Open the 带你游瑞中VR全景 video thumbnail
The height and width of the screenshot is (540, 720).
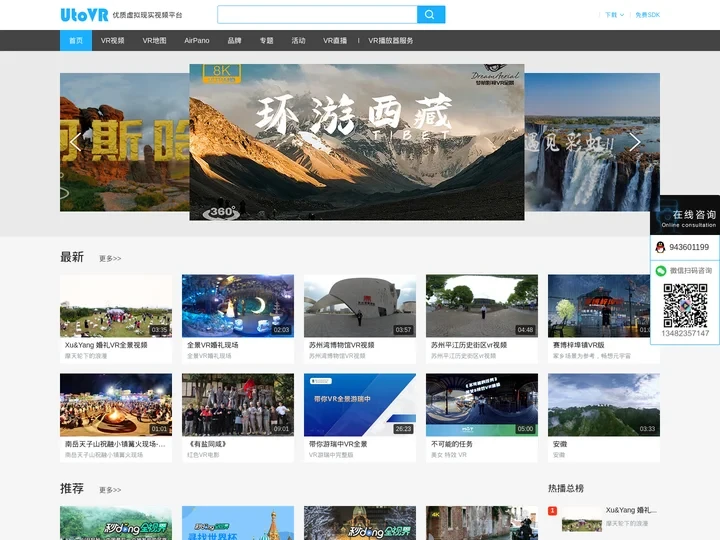pyautogui.click(x=360, y=405)
